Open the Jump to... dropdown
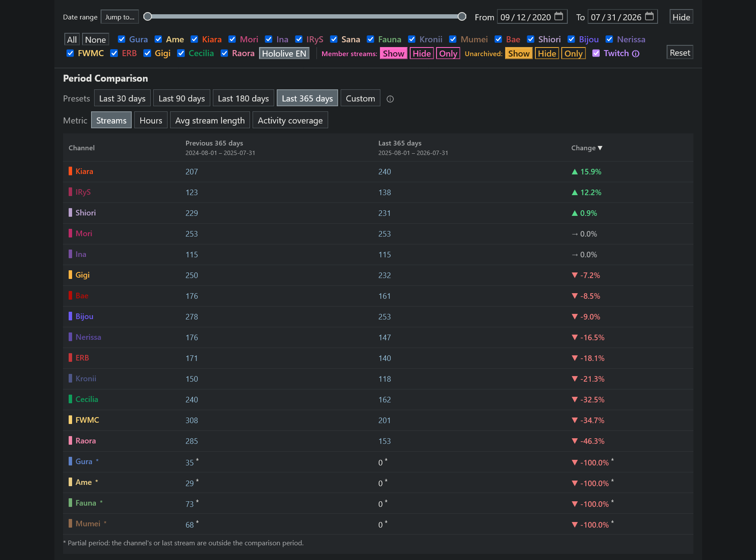 tap(120, 17)
